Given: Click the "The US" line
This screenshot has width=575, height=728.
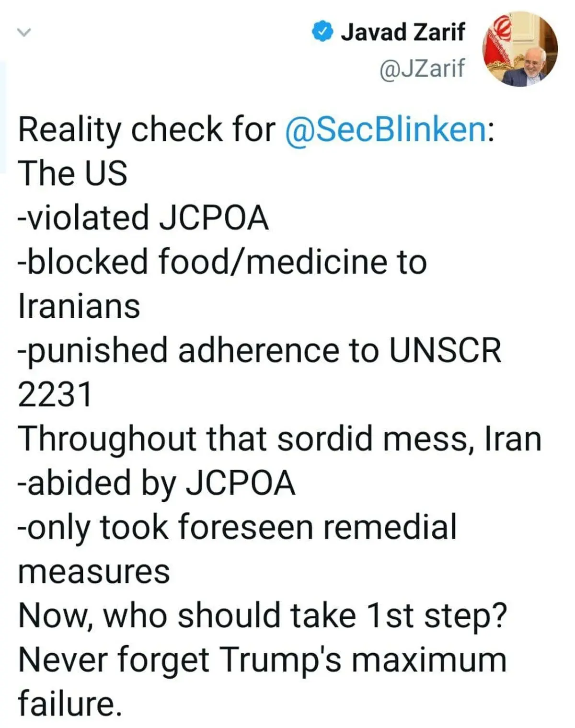Looking at the screenshot, I should point(73,173).
